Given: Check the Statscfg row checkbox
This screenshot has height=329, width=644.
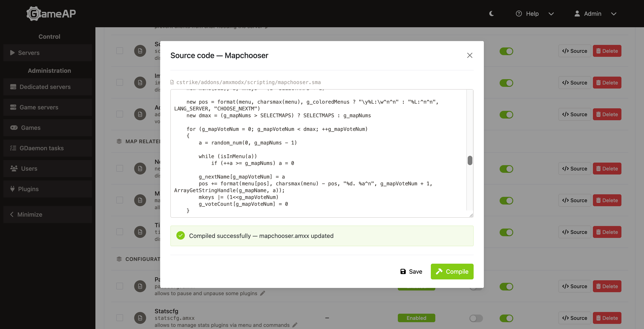Looking at the screenshot, I should point(120,318).
